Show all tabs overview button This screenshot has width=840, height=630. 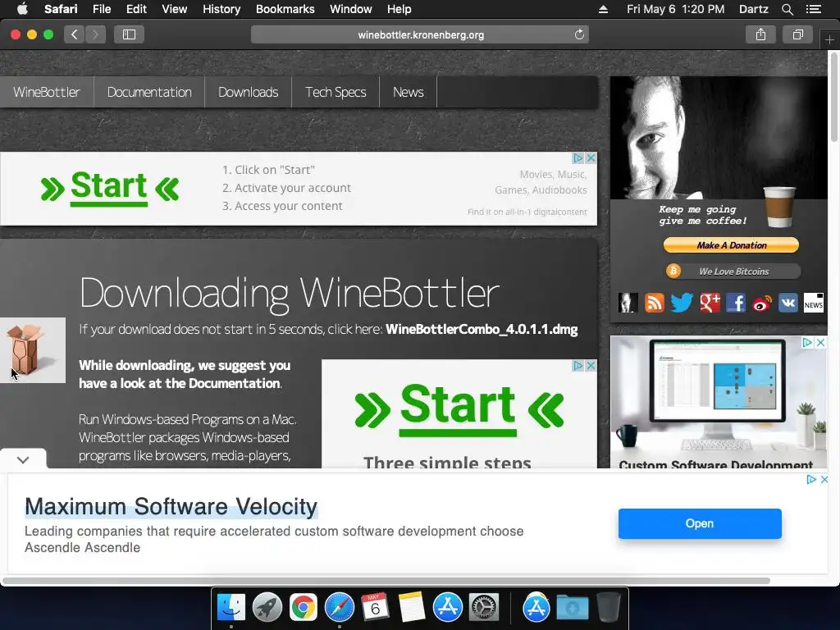click(797, 34)
